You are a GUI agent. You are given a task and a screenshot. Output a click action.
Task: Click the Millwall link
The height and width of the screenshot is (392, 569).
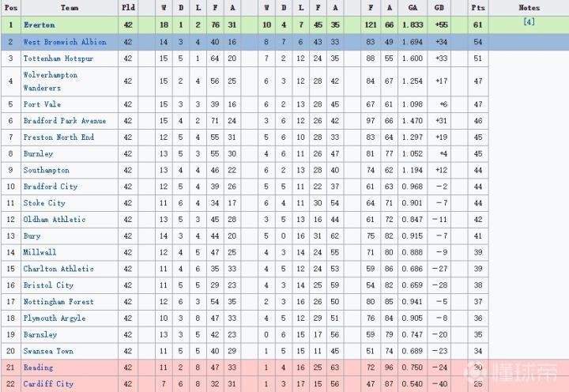pyautogui.click(x=40, y=252)
